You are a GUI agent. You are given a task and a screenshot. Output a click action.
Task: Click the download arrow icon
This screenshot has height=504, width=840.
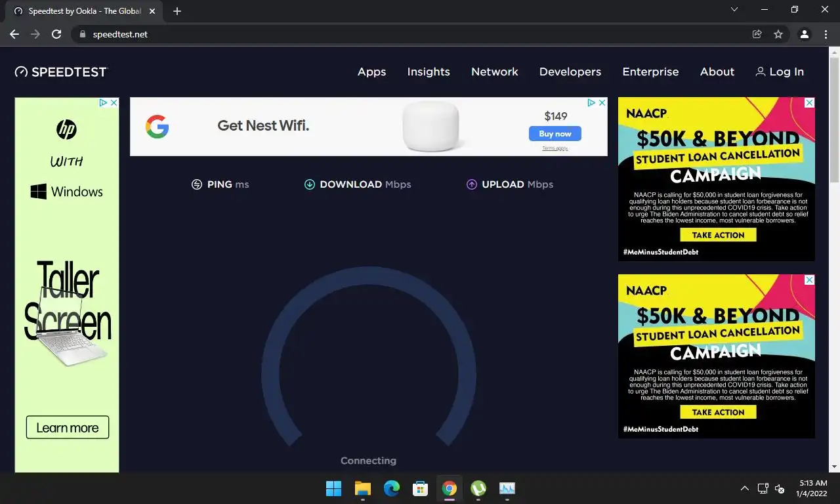pyautogui.click(x=310, y=184)
